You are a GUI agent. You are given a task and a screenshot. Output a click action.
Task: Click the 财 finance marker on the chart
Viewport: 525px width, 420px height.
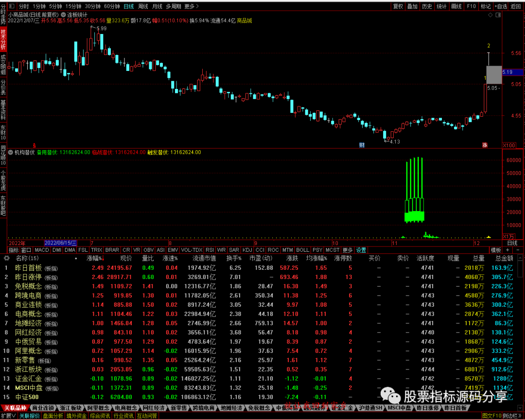pos(362,145)
